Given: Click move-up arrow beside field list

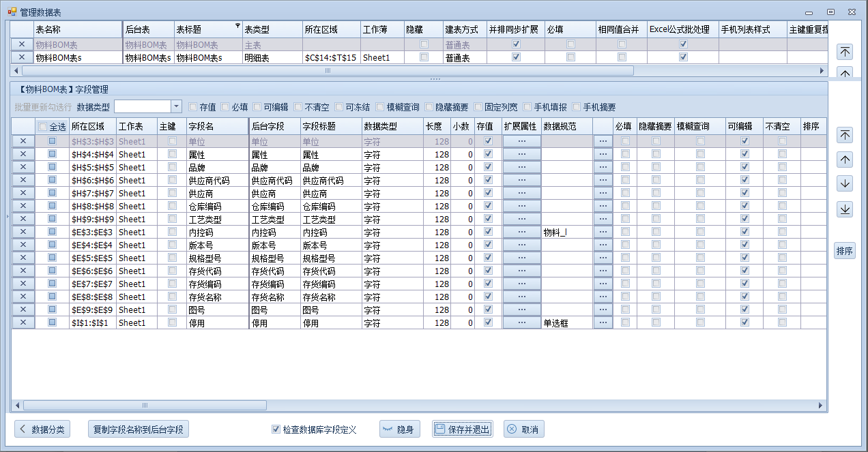Looking at the screenshot, I should 845,160.
